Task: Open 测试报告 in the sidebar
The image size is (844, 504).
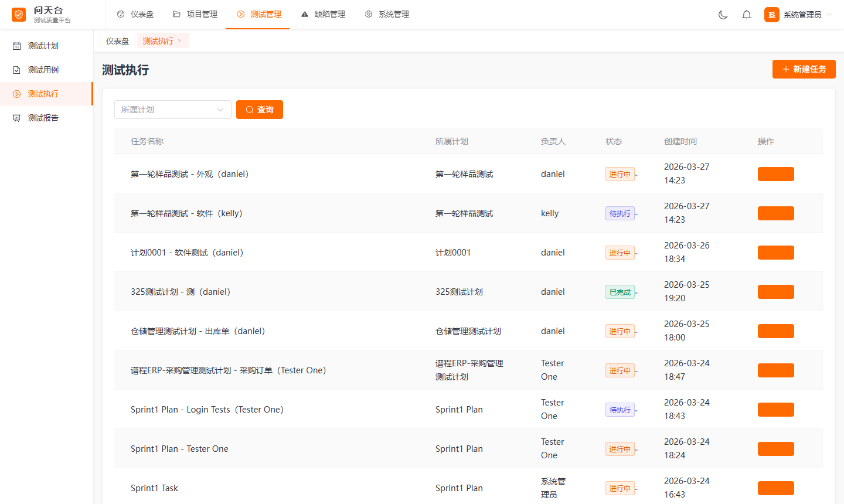Action: pos(46,118)
